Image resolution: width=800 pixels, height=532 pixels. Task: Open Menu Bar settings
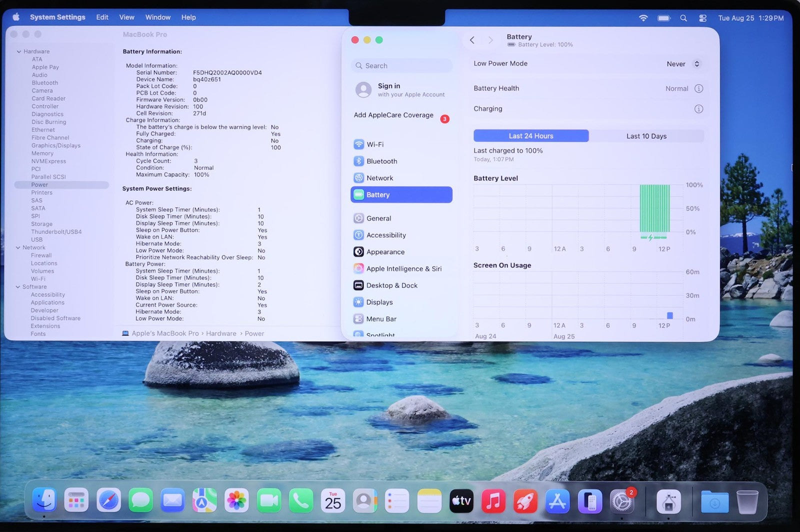401,319
